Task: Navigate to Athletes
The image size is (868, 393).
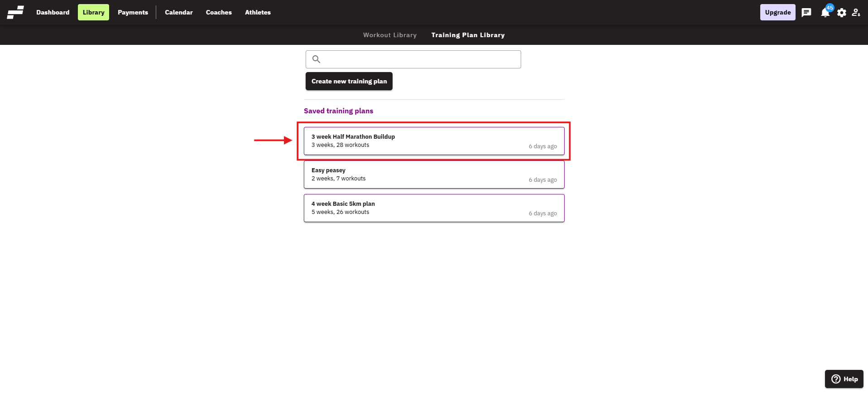Action: (x=258, y=12)
